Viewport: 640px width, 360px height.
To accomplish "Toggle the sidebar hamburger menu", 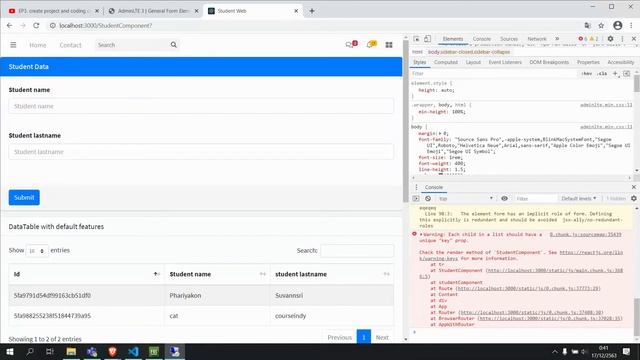I will [13, 45].
